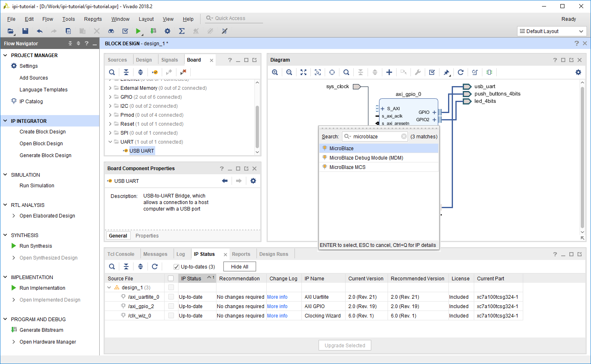
Task: Open the Default Layout dropdown
Action: point(552,31)
